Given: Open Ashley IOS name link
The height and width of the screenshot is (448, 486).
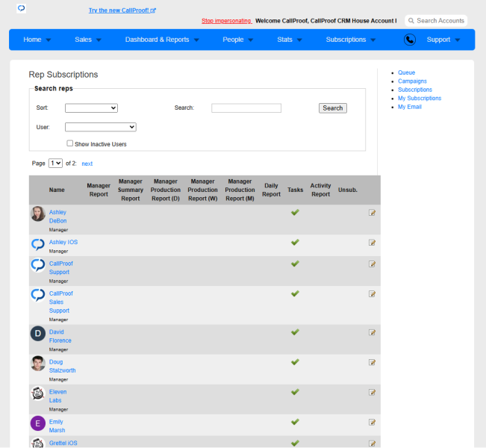Looking at the screenshot, I should coord(63,242).
